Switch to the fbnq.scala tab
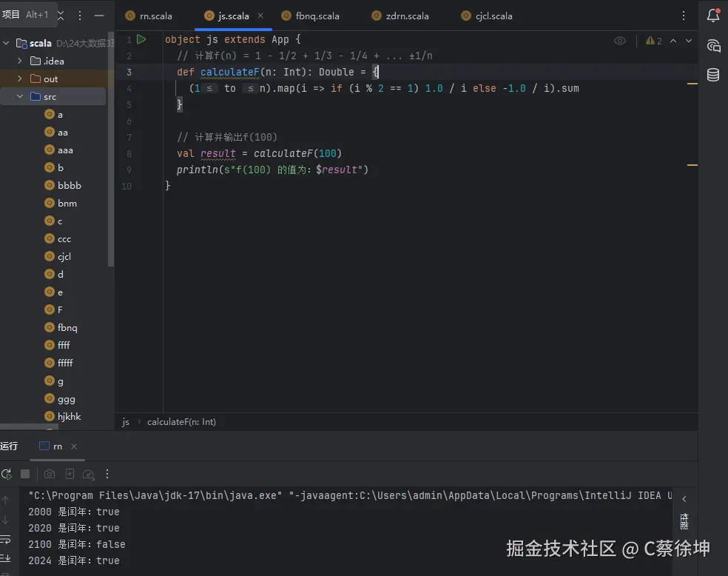This screenshot has width=728, height=576. (315, 15)
